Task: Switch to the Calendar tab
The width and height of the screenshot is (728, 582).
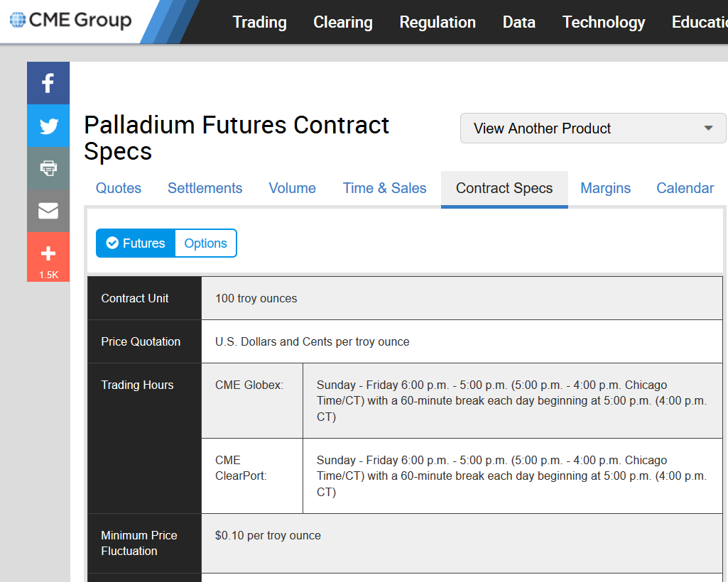Action: [685, 188]
